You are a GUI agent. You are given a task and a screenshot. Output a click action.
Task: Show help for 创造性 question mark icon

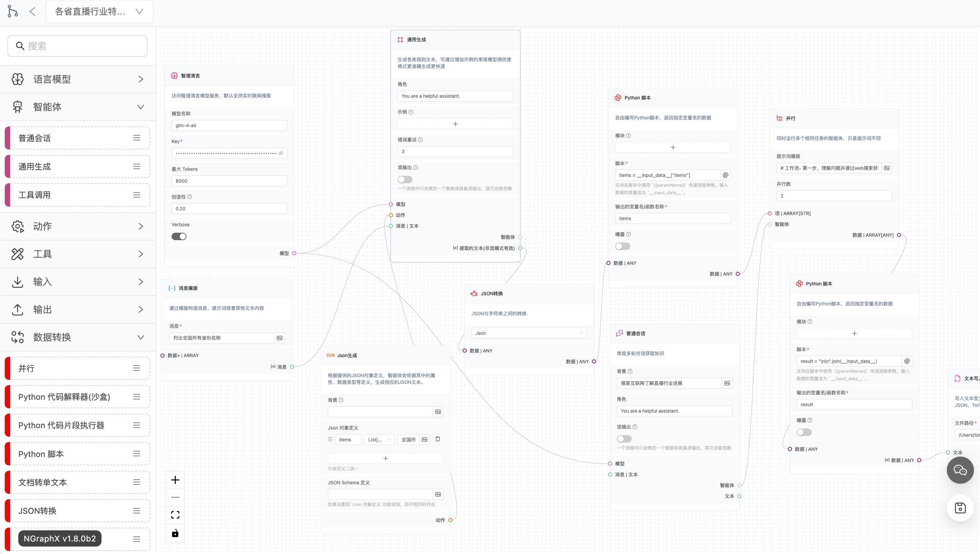[x=190, y=197]
